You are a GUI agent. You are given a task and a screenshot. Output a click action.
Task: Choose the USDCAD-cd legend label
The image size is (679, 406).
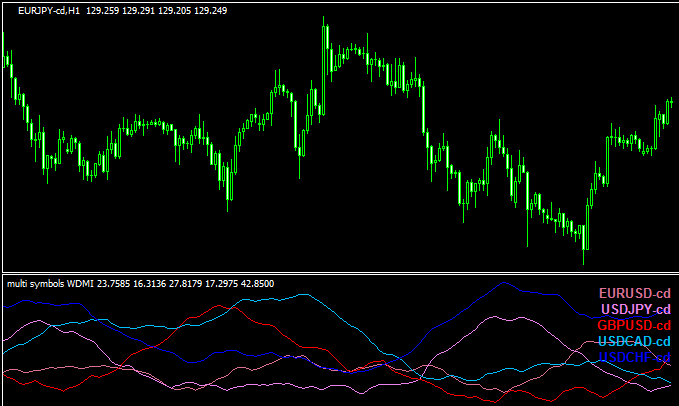tap(634, 341)
